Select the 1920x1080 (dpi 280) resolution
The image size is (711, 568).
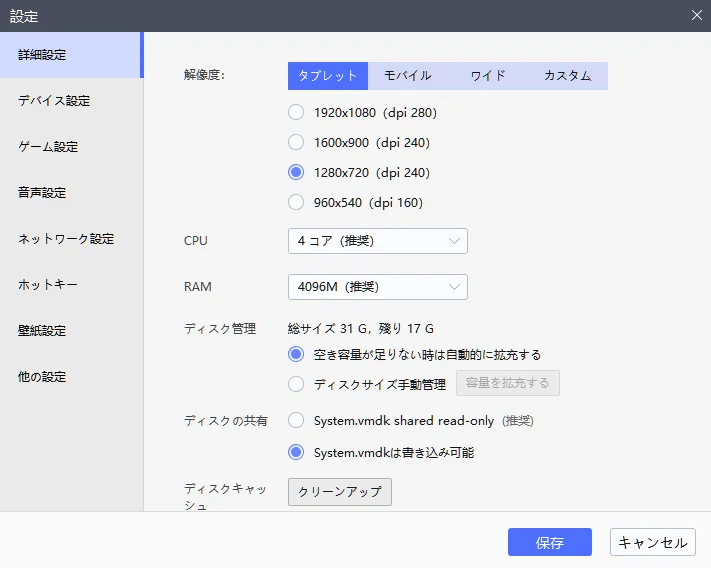pos(296,112)
